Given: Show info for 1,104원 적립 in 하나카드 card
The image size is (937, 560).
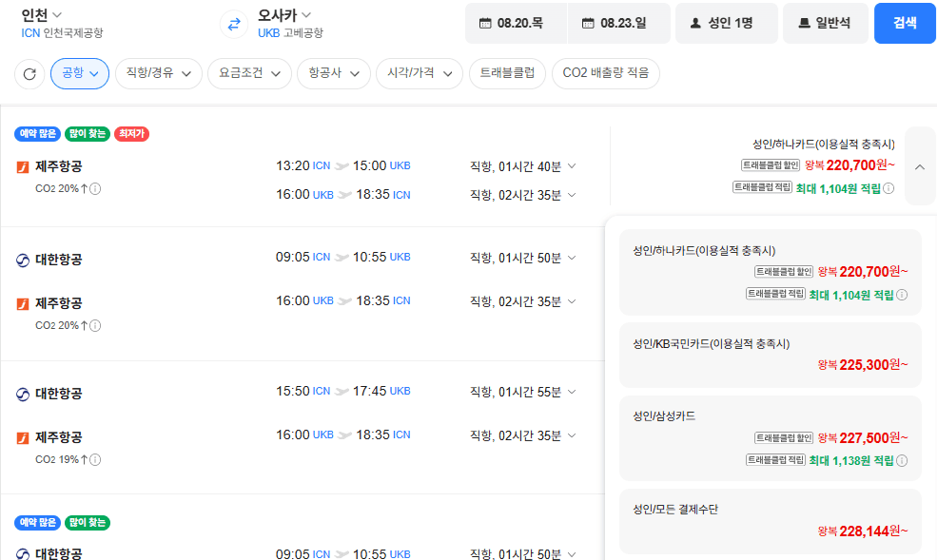Looking at the screenshot, I should (x=902, y=295).
